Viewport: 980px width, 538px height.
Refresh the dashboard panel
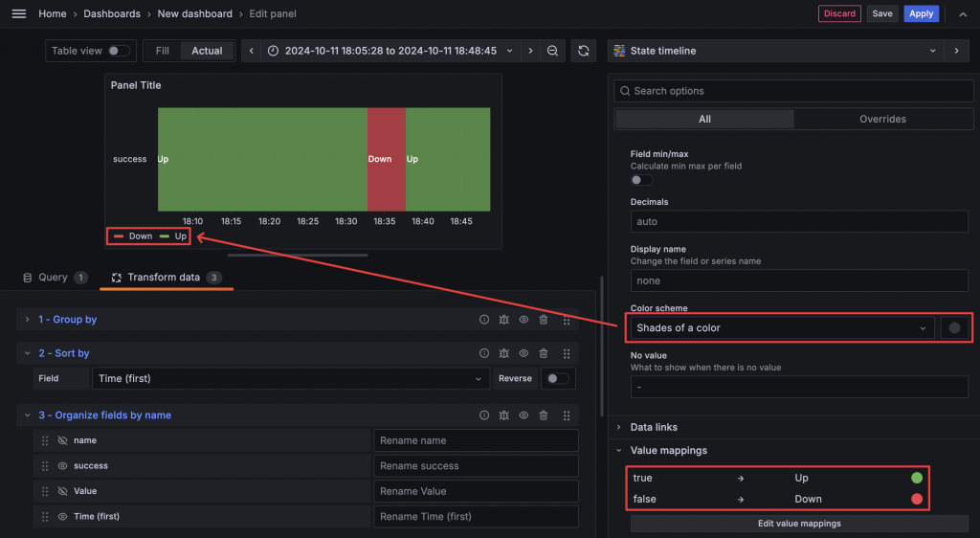(583, 52)
